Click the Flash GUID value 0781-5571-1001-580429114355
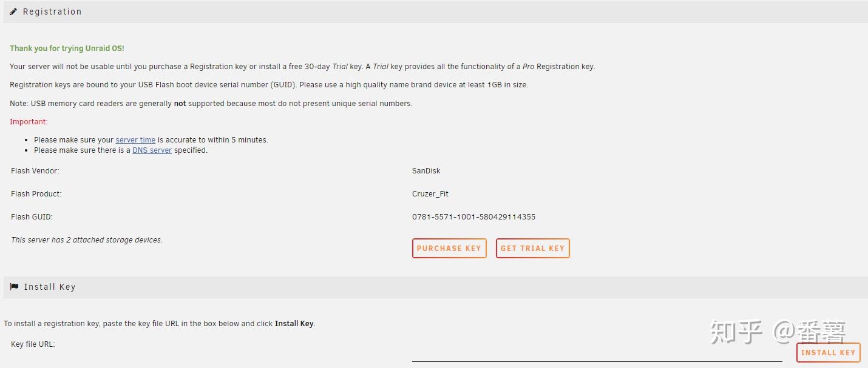The image size is (868, 368). point(473,217)
